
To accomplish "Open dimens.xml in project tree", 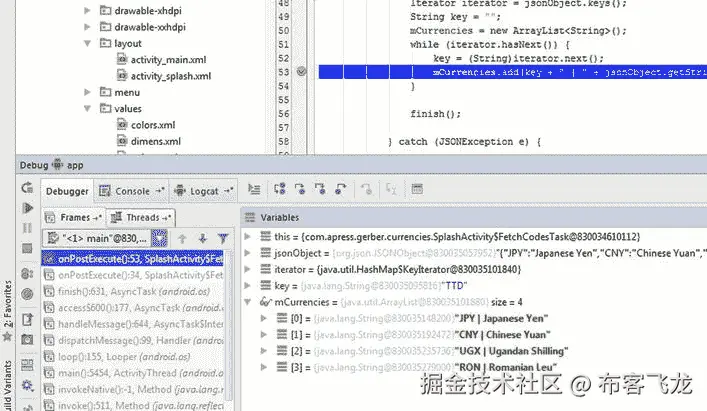I will (149, 141).
